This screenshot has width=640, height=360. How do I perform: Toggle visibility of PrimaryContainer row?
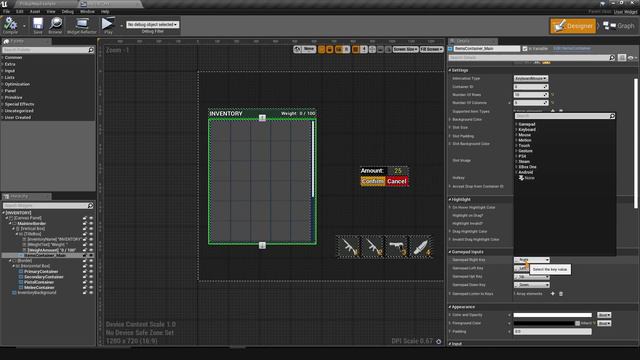point(91,271)
